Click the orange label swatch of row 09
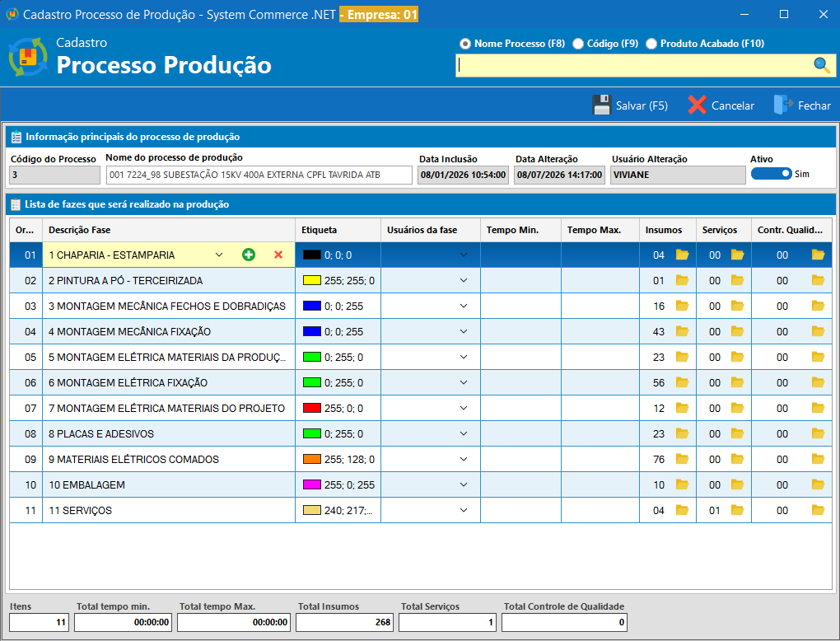Image resolution: width=840 pixels, height=641 pixels. click(x=312, y=459)
